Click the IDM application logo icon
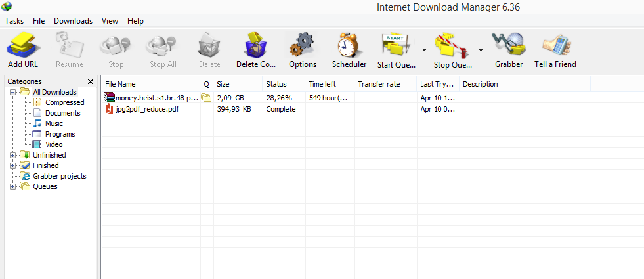This screenshot has height=279, width=644. 7,6
